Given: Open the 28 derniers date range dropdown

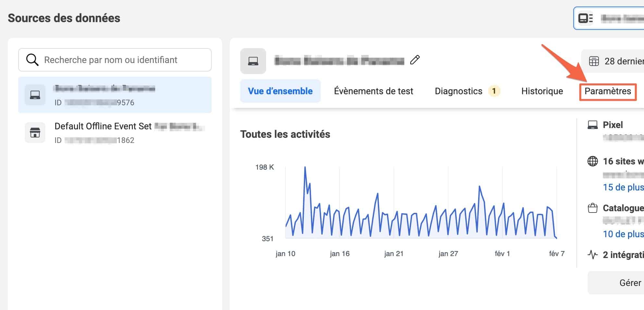Looking at the screenshot, I should 613,61.
